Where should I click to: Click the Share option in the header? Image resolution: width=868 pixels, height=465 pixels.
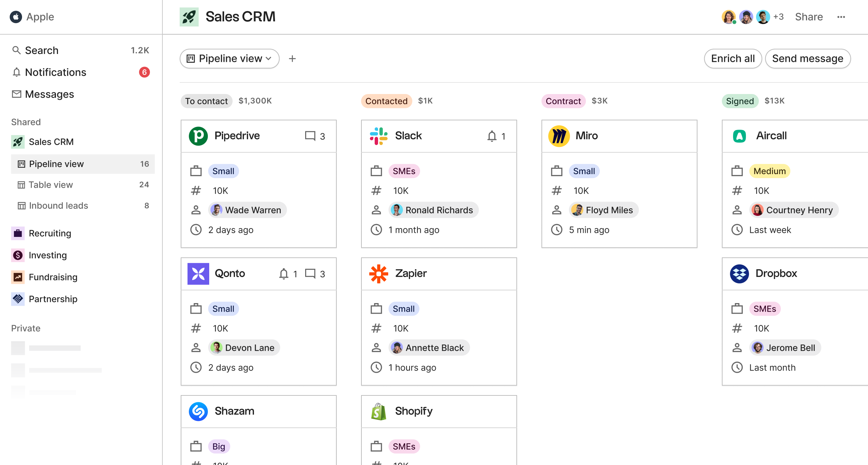tap(809, 17)
